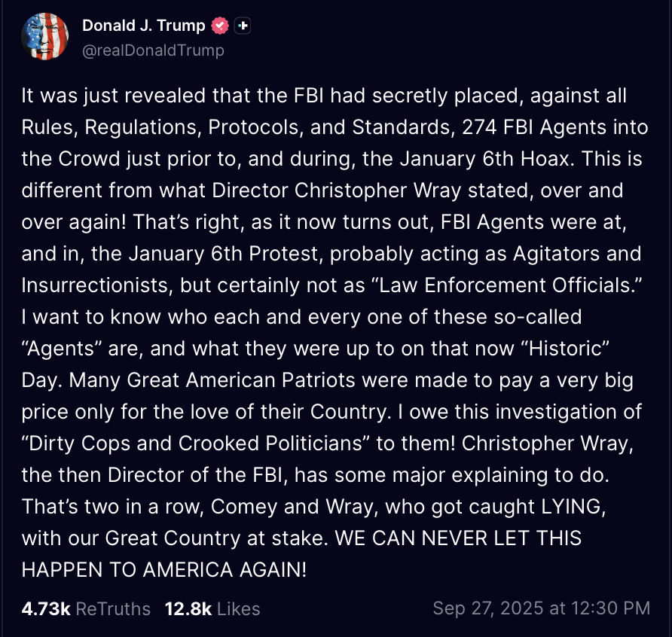View the 12.8k Likes list

[212, 608]
